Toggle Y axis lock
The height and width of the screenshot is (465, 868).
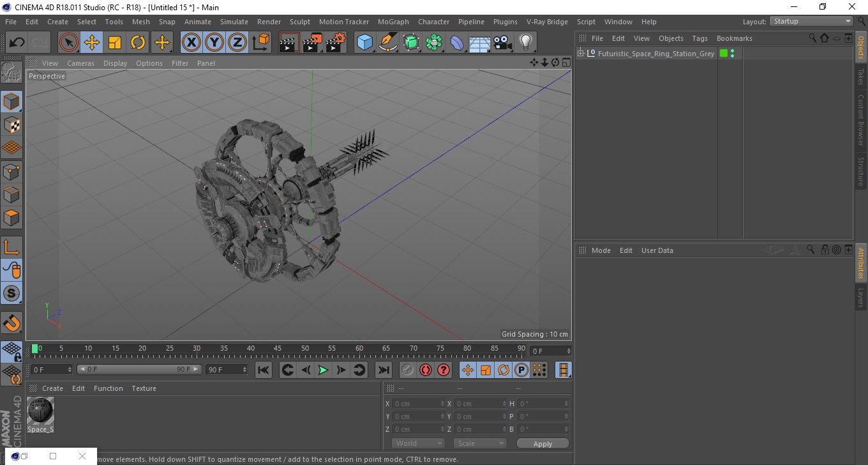pyautogui.click(x=214, y=43)
